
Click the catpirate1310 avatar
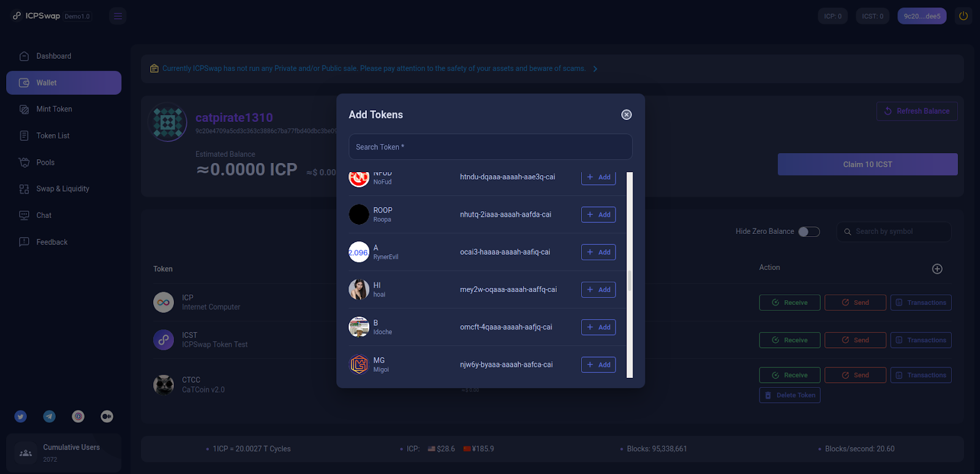(x=168, y=123)
